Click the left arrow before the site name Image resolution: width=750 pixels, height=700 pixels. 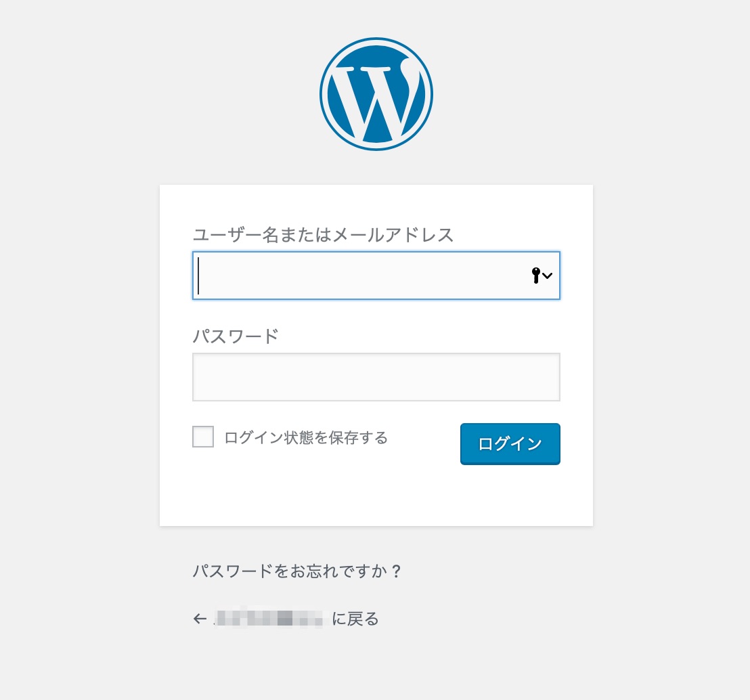click(200, 619)
